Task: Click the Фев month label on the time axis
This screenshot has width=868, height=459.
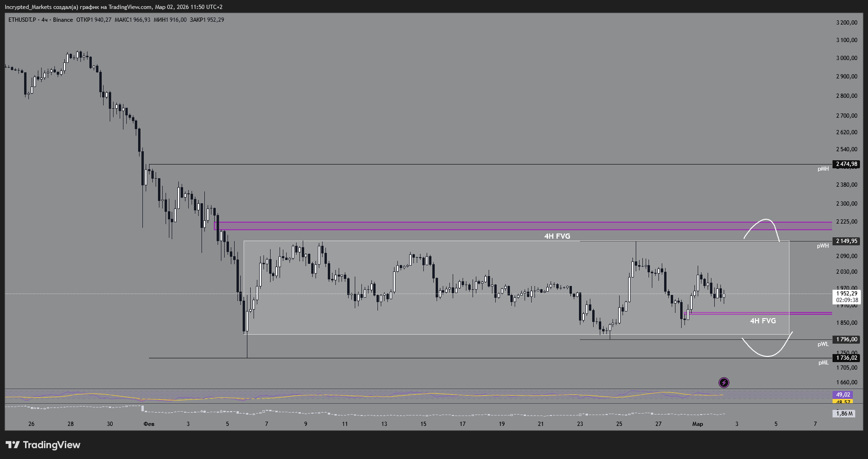Action: tap(149, 424)
